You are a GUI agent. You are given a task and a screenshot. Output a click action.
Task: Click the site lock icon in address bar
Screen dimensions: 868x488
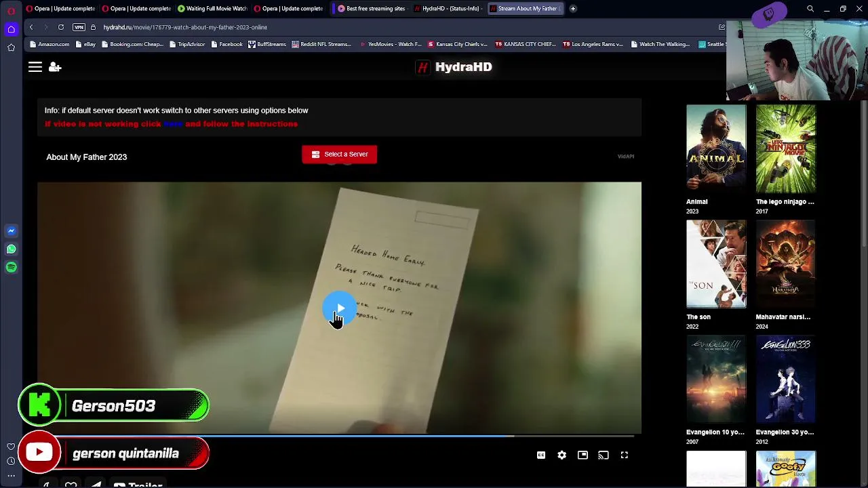94,27
